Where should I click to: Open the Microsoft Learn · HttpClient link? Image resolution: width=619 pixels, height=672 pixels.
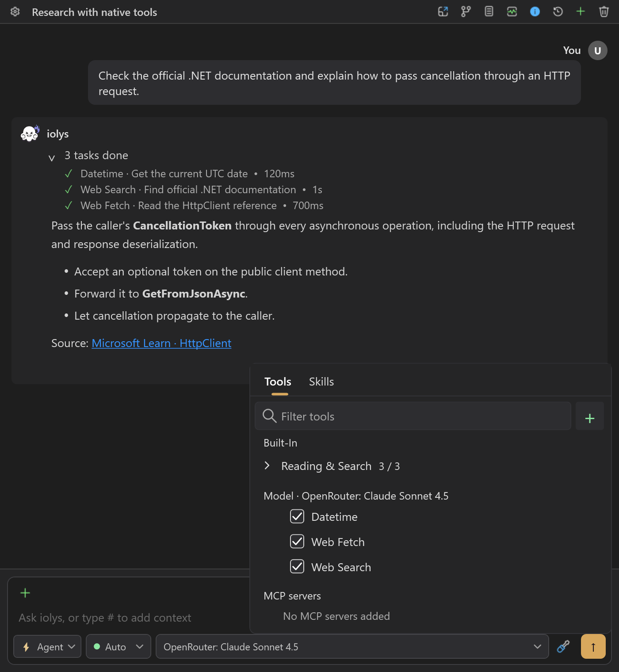(x=161, y=343)
